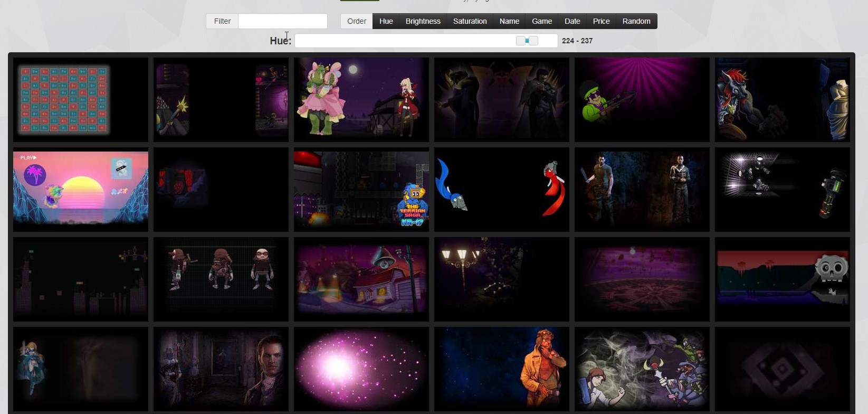Select the pink glowing starburst background
868x414 pixels.
361,369
